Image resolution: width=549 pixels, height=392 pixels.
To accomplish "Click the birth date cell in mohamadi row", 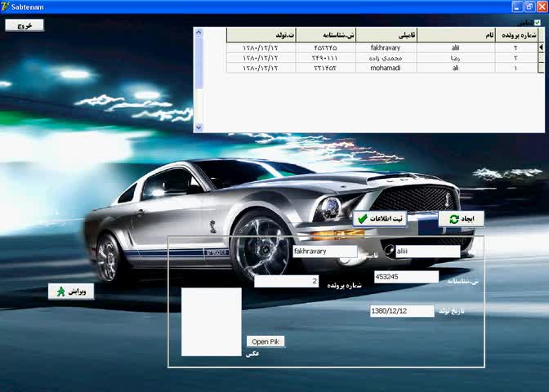I will pos(261,68).
